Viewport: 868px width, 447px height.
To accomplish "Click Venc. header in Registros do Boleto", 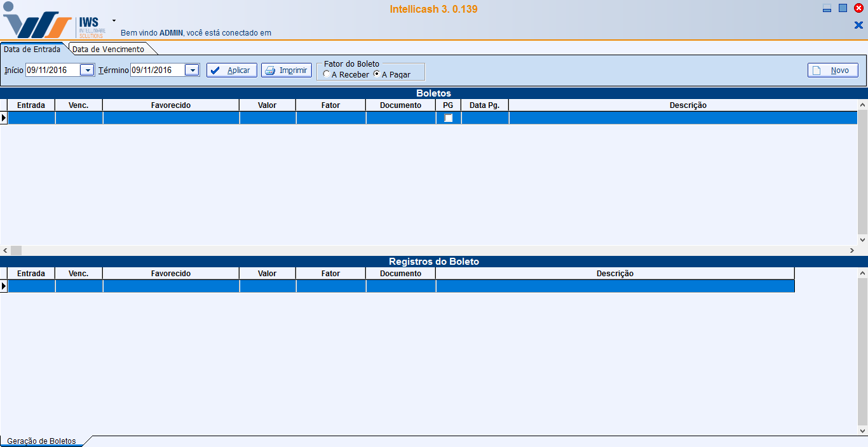I will point(79,273).
